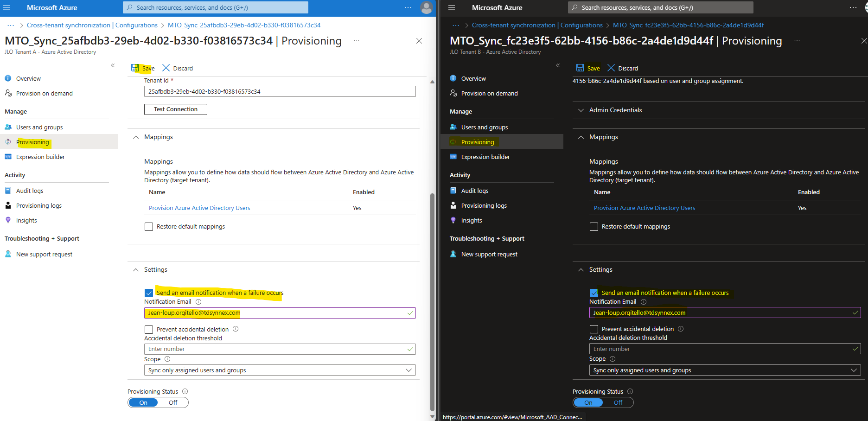
Task: Open hamburger menu in Tenant B portal
Action: (452, 7)
